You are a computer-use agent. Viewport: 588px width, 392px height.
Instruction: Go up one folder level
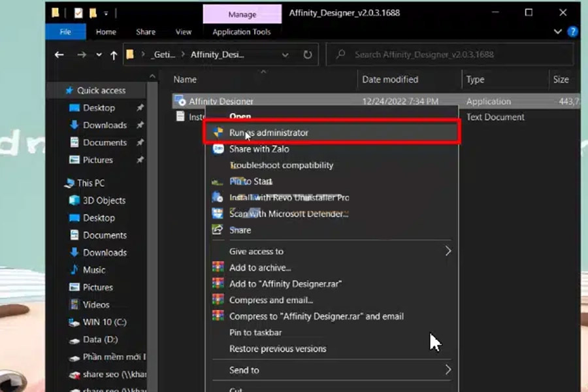tap(114, 55)
